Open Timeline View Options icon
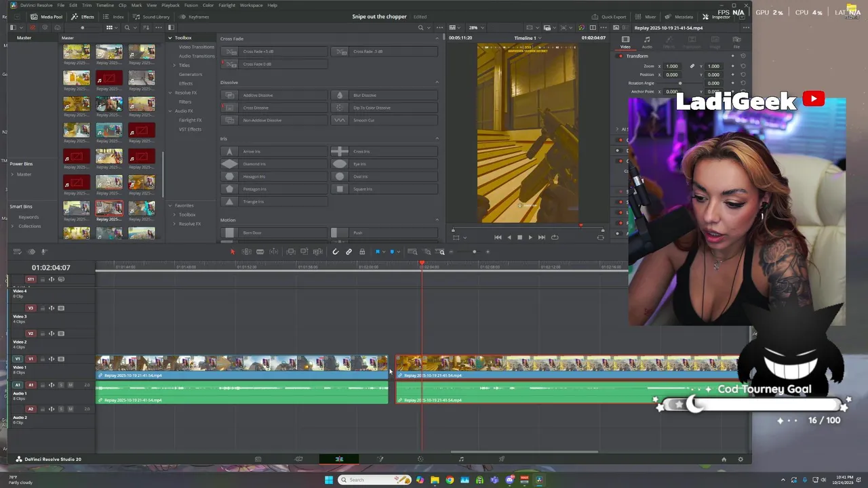This screenshot has height=488, width=868. coord(17,252)
